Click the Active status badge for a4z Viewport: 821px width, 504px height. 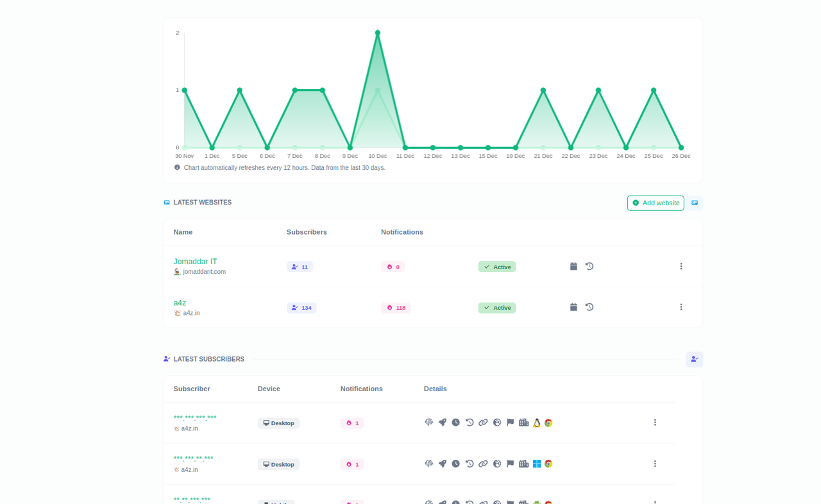pyautogui.click(x=497, y=308)
